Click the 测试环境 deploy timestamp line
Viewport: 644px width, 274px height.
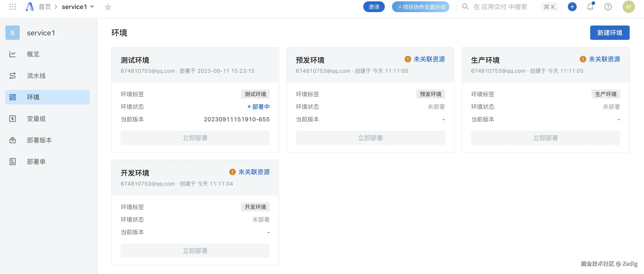pyautogui.click(x=187, y=71)
